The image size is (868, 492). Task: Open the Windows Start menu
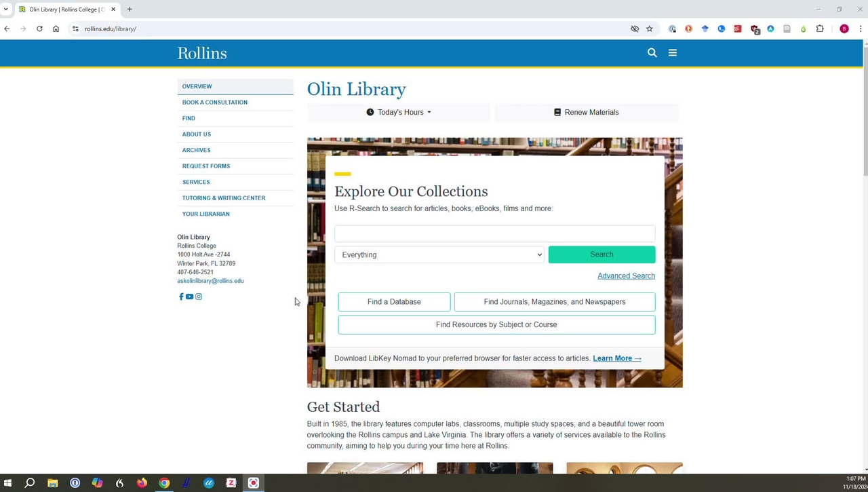[7, 483]
